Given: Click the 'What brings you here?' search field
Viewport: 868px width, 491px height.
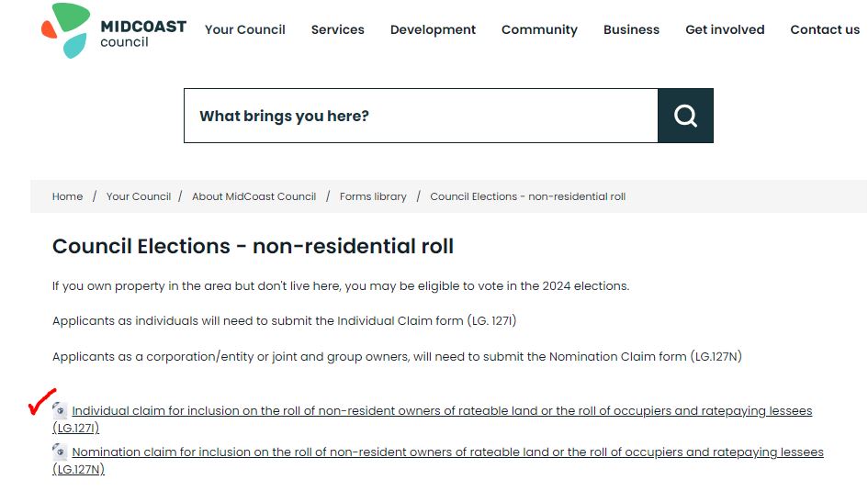Looking at the screenshot, I should point(421,116).
